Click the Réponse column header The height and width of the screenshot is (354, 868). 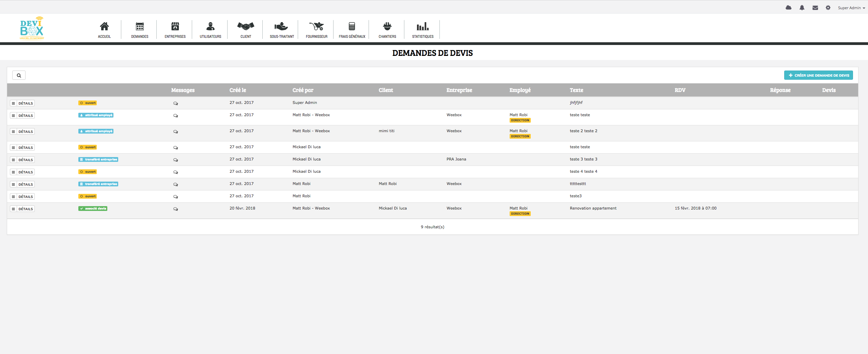pyautogui.click(x=780, y=90)
